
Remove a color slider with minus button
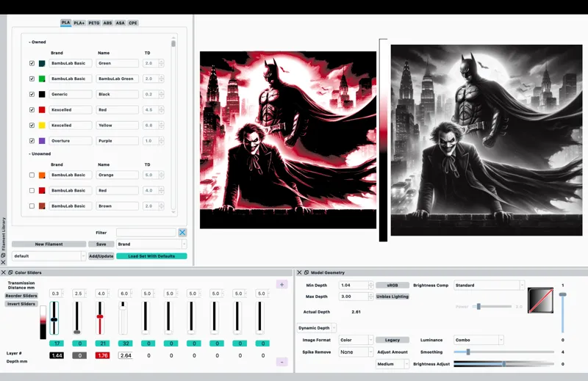282,362
